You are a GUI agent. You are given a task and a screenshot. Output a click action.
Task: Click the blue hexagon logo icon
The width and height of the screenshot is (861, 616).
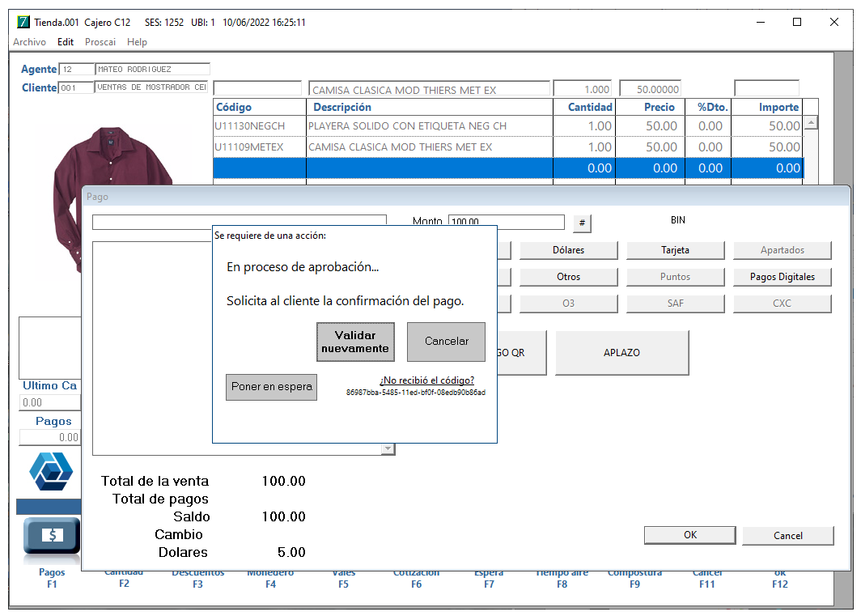(x=51, y=471)
